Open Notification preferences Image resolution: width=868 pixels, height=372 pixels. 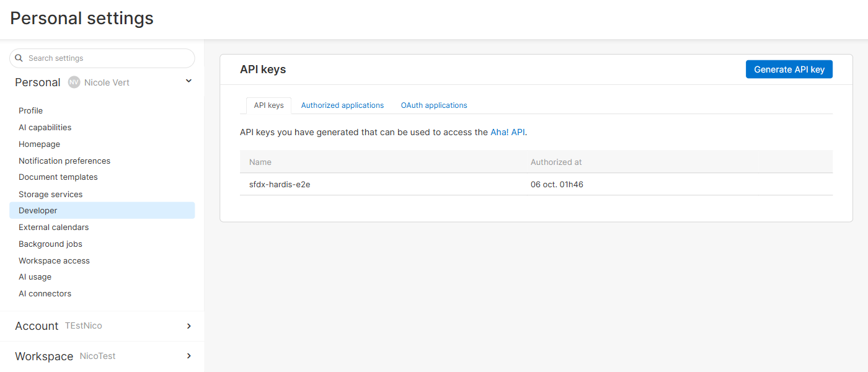point(64,161)
